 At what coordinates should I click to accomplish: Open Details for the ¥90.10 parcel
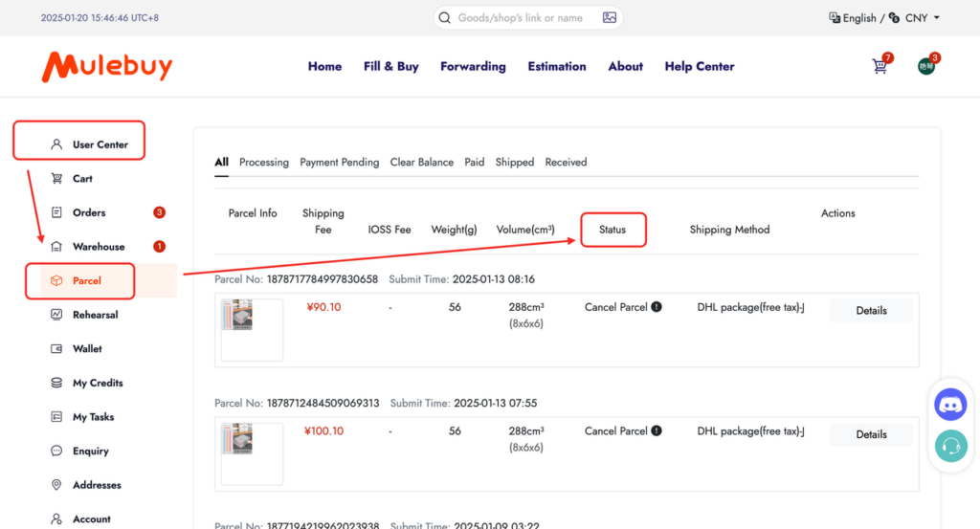pyautogui.click(x=871, y=310)
